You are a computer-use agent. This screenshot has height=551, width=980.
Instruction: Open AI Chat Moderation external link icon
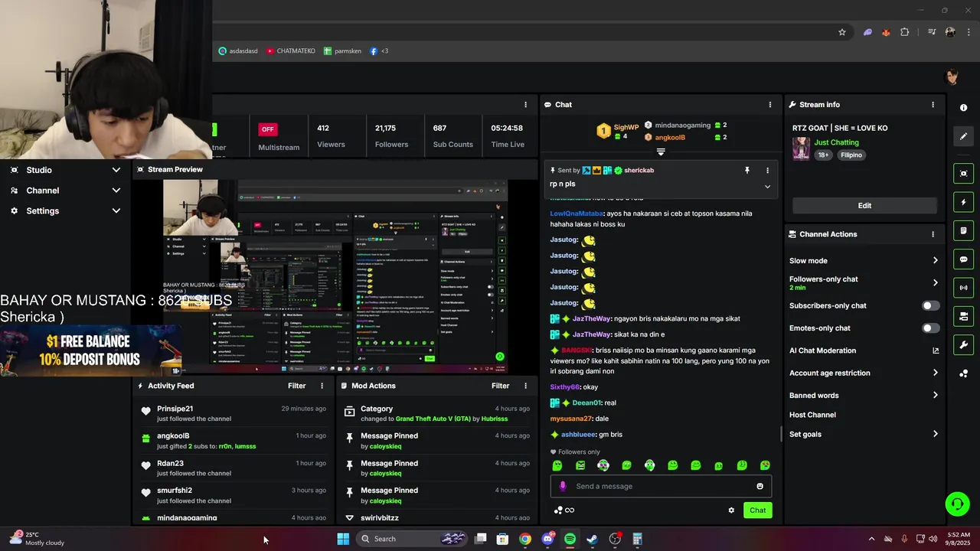pos(936,350)
